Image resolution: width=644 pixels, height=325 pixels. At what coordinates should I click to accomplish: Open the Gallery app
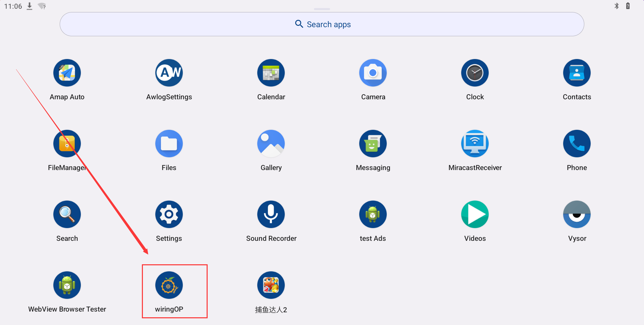tap(271, 144)
